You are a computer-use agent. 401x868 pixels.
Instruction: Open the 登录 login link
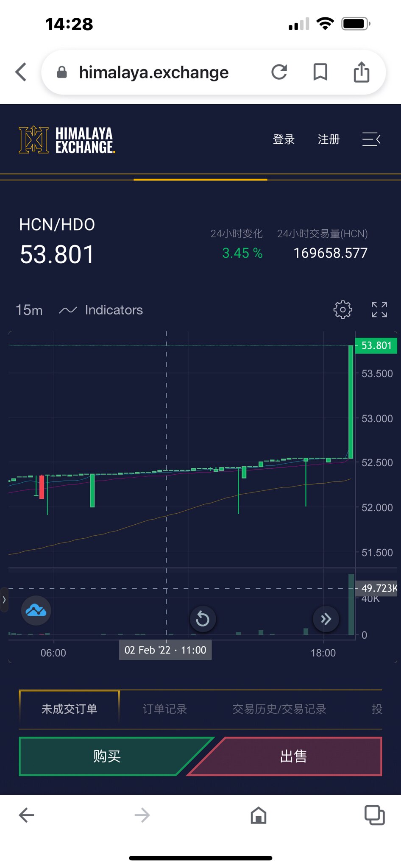point(284,139)
